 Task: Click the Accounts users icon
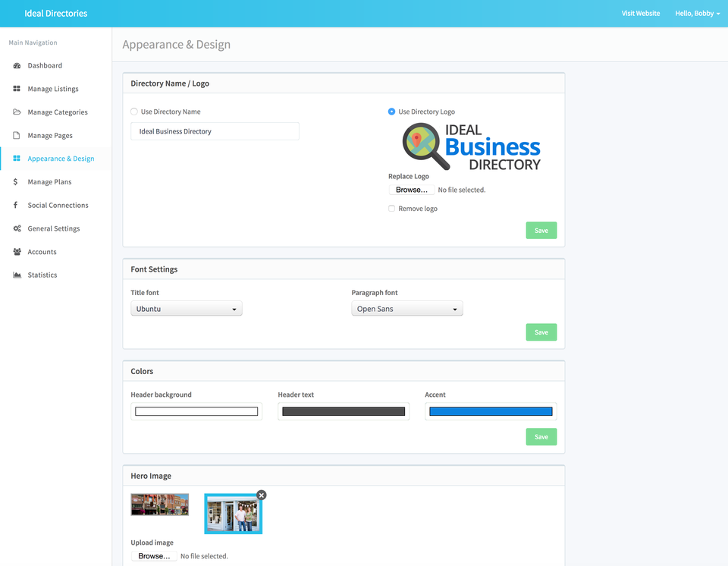[x=17, y=251]
